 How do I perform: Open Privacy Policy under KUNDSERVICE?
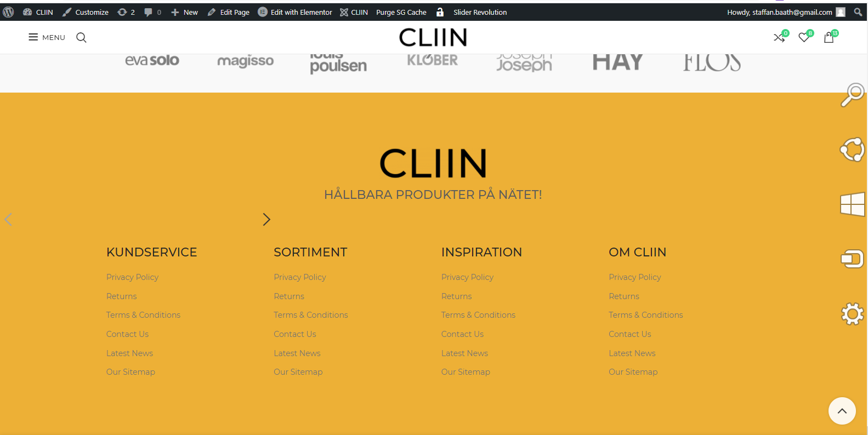coord(132,277)
